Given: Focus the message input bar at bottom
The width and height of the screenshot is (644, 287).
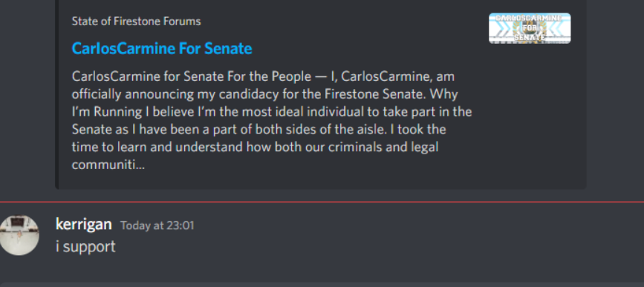Looking at the screenshot, I should click(322, 284).
